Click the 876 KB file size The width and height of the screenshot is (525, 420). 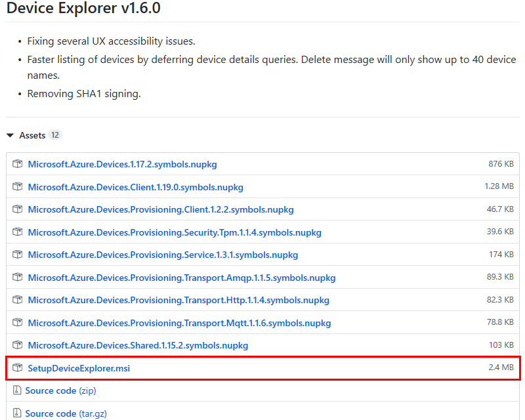(501, 164)
